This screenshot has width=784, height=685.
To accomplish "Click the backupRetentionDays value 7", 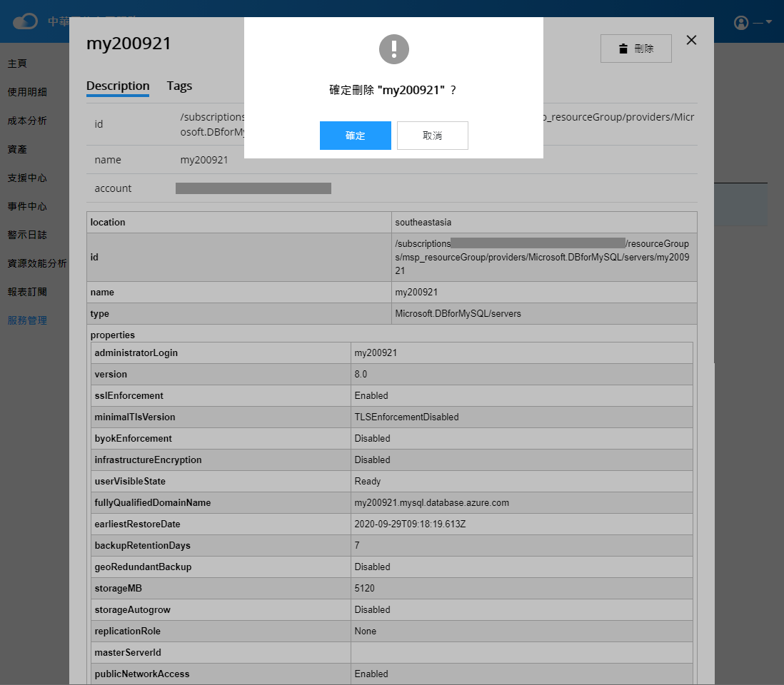I will click(357, 546).
